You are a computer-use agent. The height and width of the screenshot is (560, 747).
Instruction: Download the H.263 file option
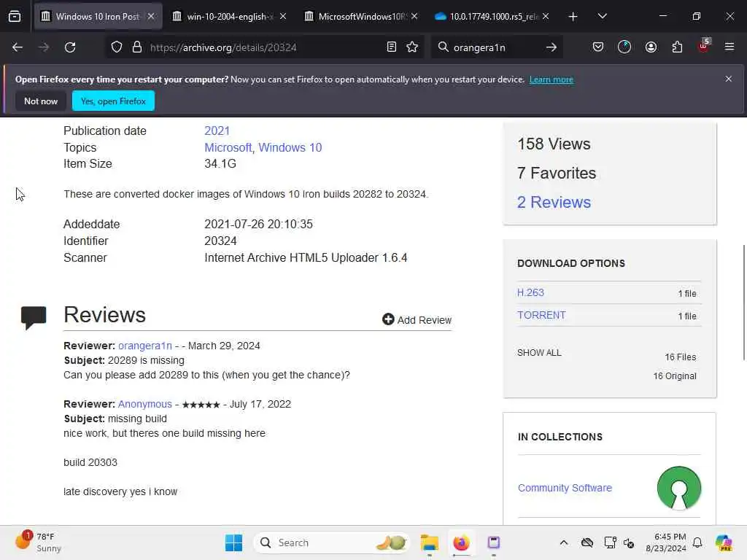click(531, 293)
